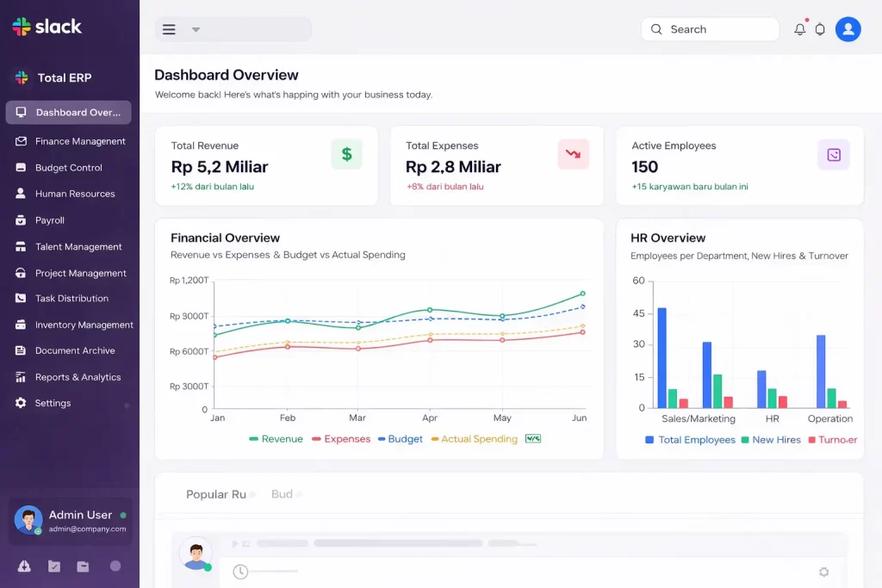The height and width of the screenshot is (588, 882).
Task: Click the Payroll wallet icon in sidebar
Action: [20, 220]
